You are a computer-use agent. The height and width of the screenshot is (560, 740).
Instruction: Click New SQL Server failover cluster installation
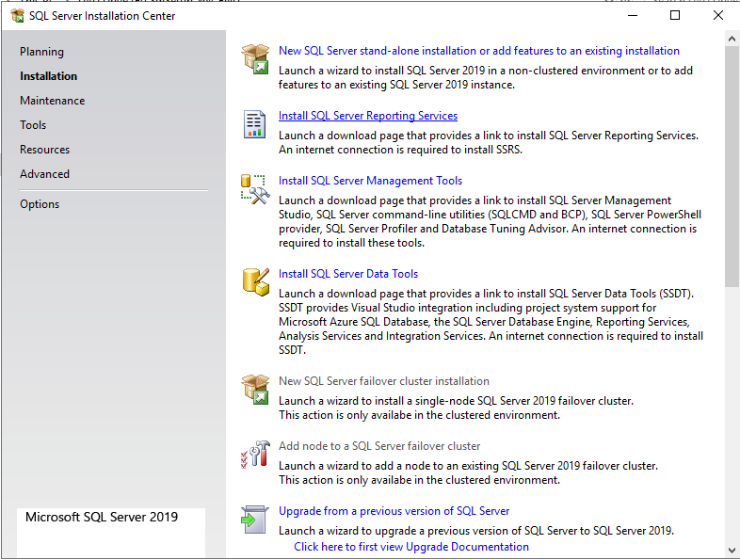pyautogui.click(x=384, y=381)
